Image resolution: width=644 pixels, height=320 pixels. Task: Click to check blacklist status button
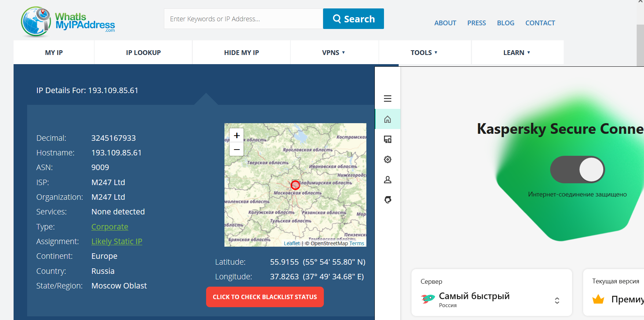click(265, 297)
